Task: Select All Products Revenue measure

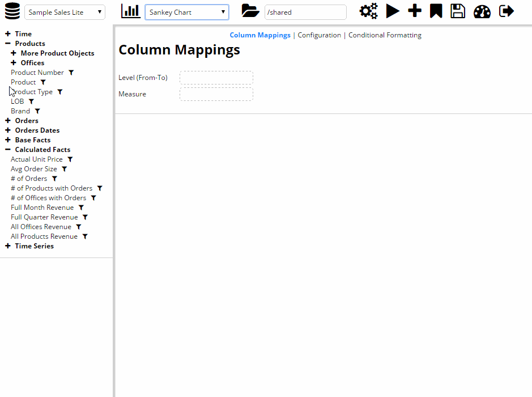Action: pyautogui.click(x=44, y=236)
